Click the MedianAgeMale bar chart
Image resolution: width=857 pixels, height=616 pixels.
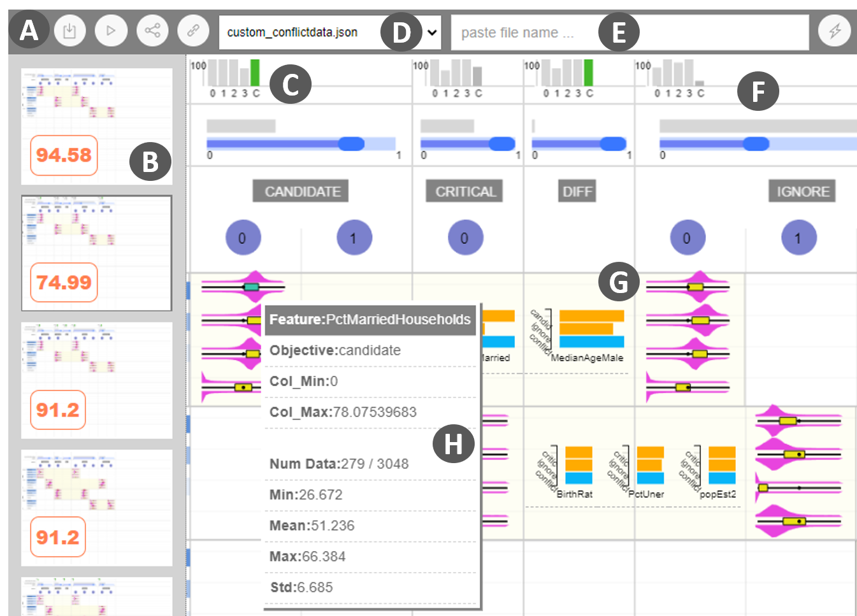[591, 329]
